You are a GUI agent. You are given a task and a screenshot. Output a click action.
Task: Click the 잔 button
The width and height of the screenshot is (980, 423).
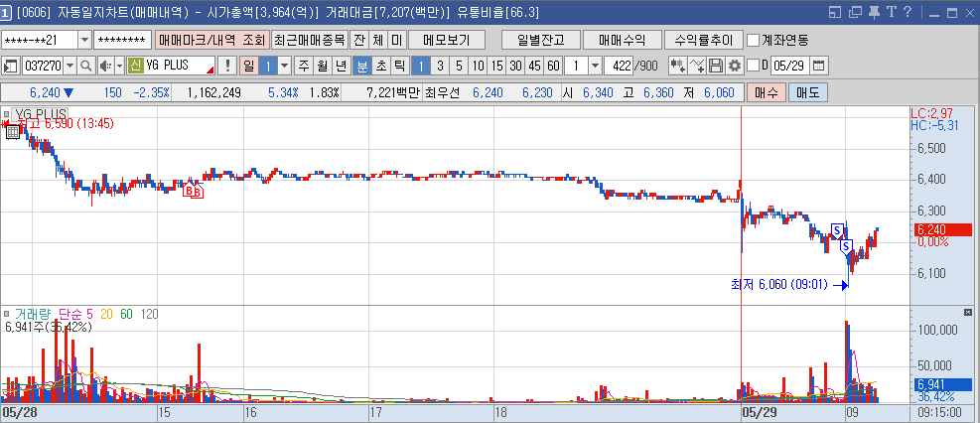point(358,40)
